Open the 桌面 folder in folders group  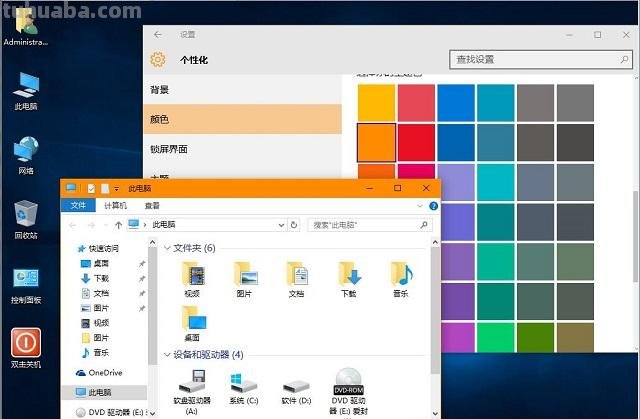(193, 324)
